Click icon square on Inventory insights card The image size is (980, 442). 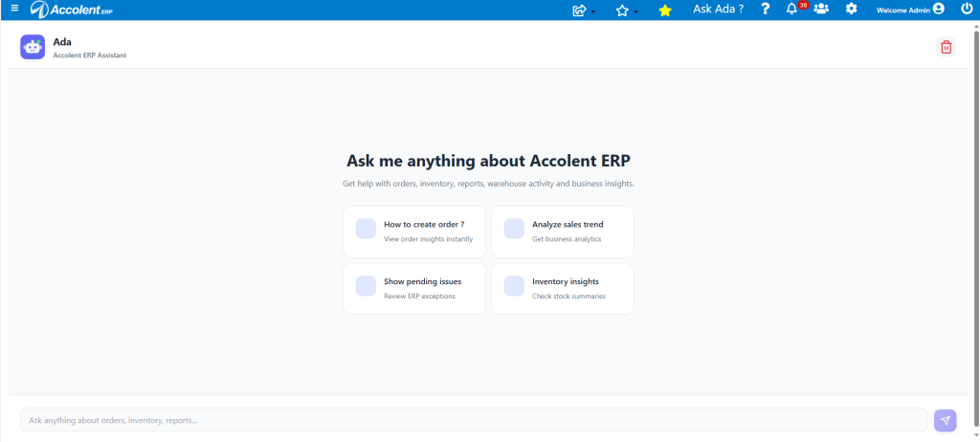tap(514, 286)
